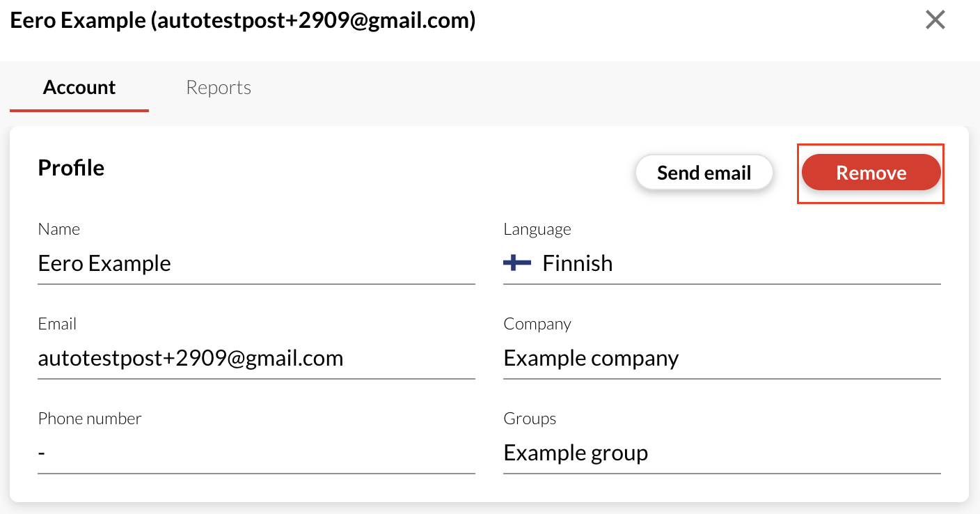Select the Account tab
980x514 pixels.
(x=79, y=88)
